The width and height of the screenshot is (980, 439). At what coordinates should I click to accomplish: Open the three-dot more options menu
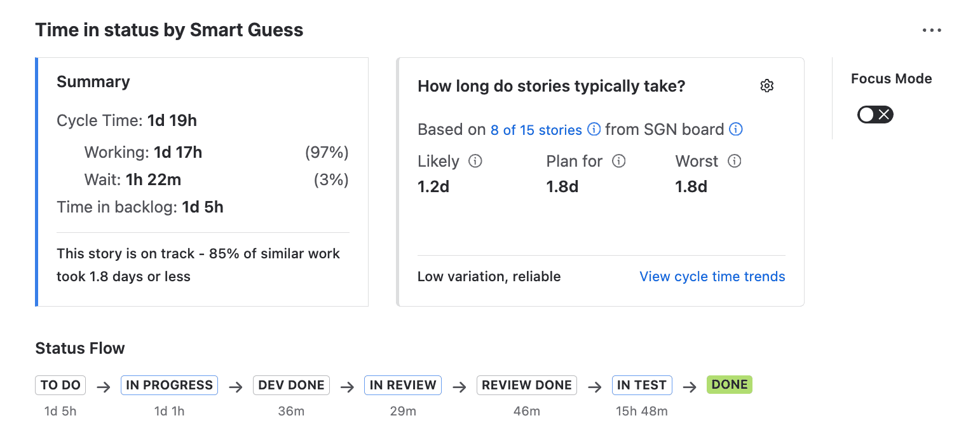click(x=931, y=30)
